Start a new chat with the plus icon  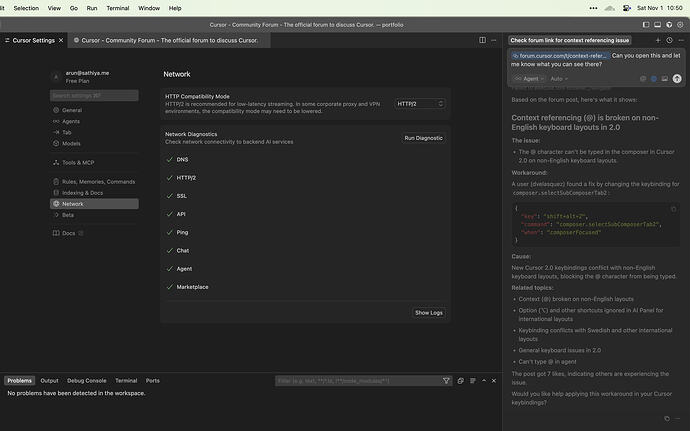pos(658,40)
